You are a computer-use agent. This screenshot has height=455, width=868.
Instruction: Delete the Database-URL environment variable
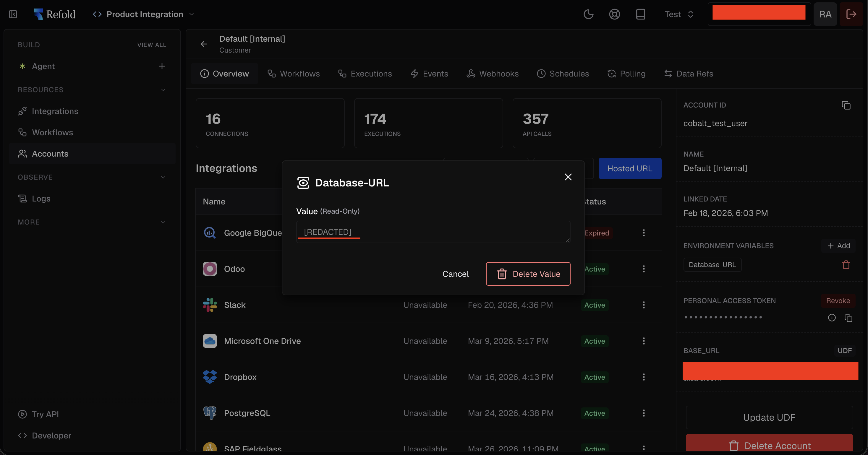(x=846, y=265)
